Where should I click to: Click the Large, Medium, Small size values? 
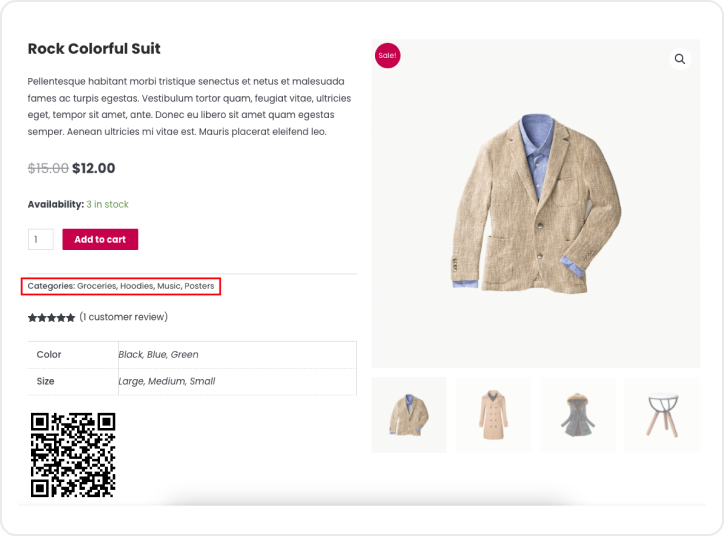click(x=166, y=381)
